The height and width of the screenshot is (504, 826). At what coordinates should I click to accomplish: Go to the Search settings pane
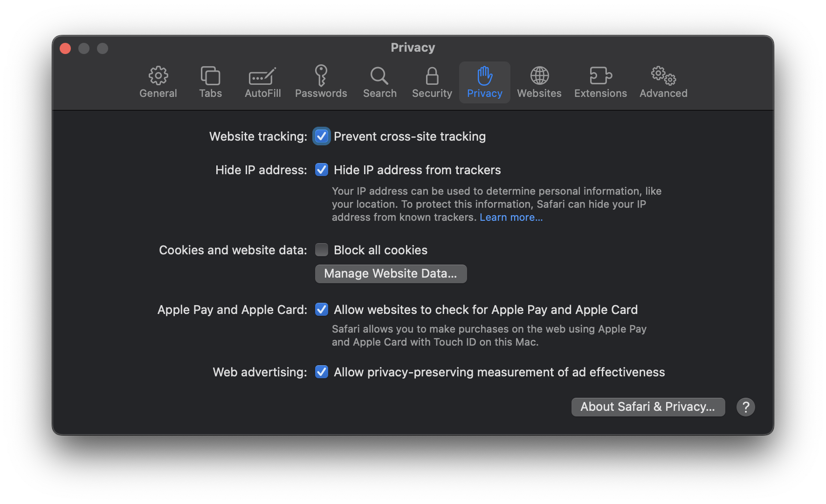tap(379, 82)
